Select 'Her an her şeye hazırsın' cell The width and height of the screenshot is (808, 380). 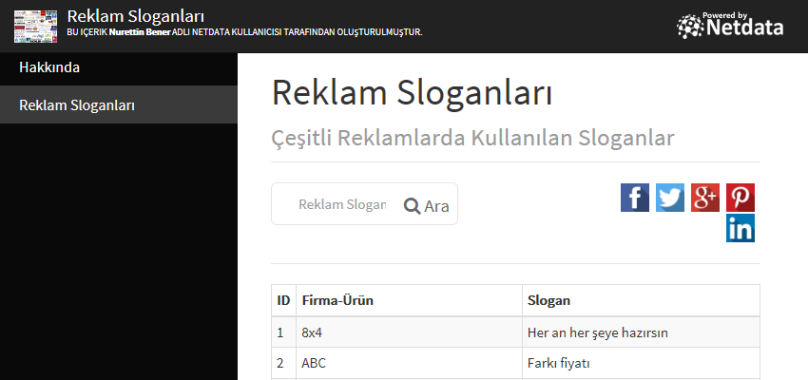coord(641,332)
